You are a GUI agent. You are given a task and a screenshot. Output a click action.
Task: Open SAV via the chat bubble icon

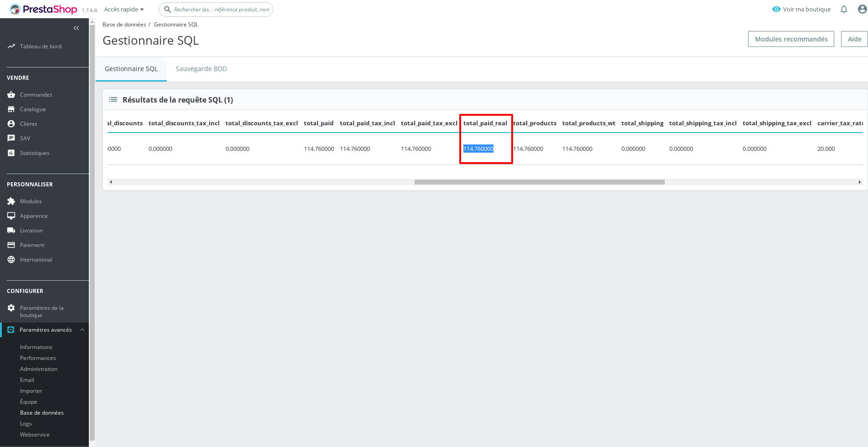(x=11, y=138)
